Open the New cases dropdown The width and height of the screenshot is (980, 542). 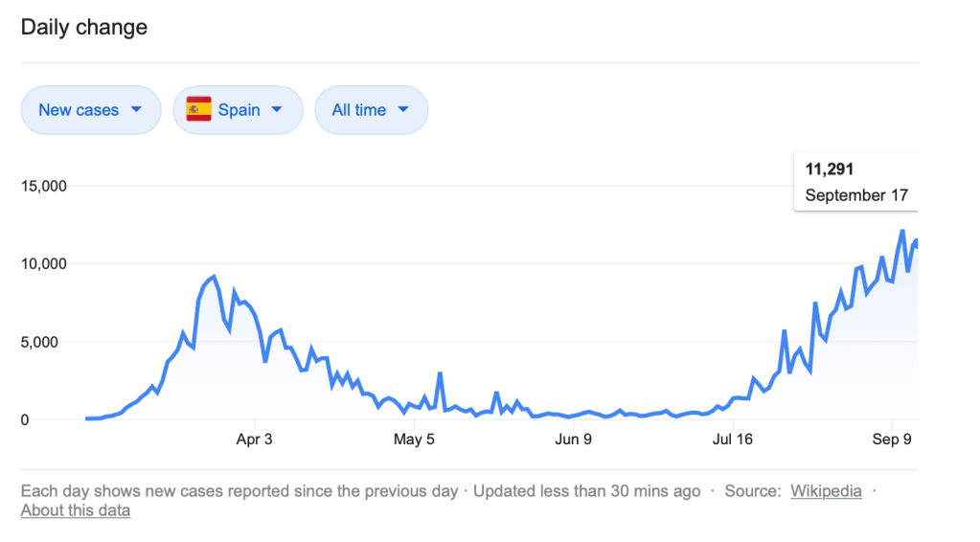[x=90, y=110]
